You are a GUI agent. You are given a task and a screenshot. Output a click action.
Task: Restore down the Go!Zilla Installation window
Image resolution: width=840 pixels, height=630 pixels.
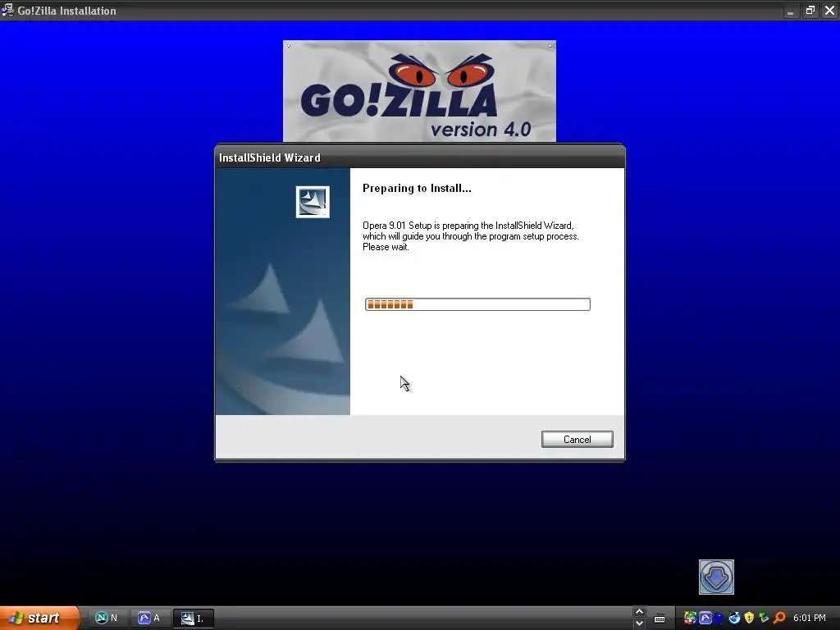(810, 11)
